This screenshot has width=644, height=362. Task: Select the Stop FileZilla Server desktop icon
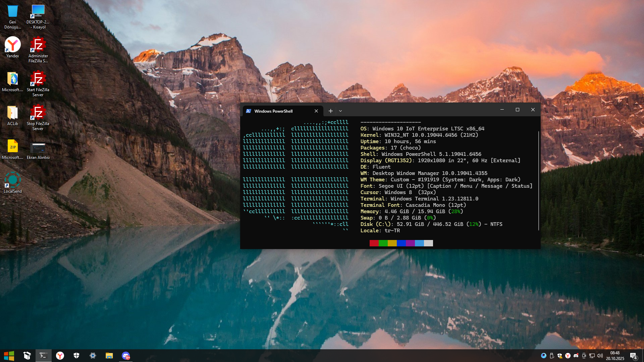38,117
